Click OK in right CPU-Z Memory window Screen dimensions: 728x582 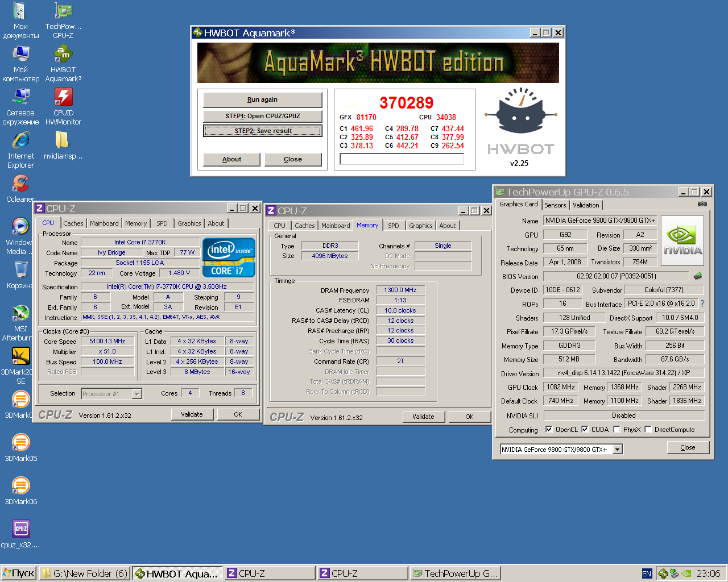tap(469, 417)
